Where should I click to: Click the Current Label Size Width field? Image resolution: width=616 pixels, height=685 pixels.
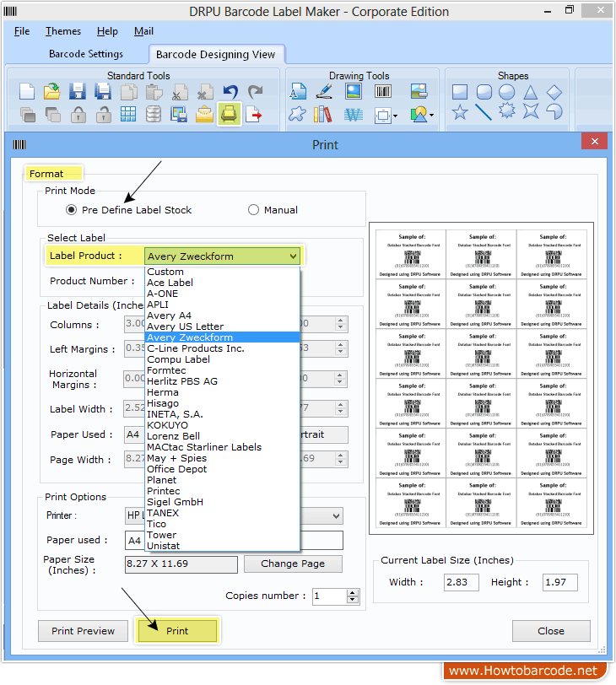(x=461, y=582)
